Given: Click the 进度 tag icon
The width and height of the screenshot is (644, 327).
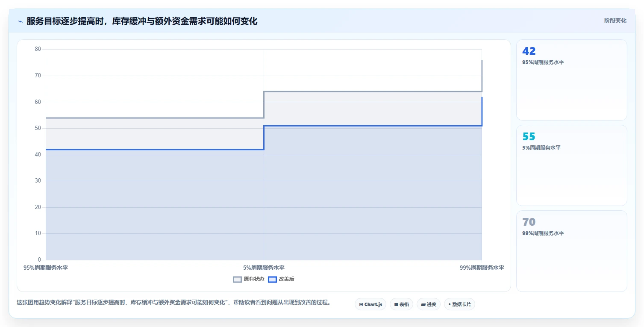Looking at the screenshot, I should (423, 305).
